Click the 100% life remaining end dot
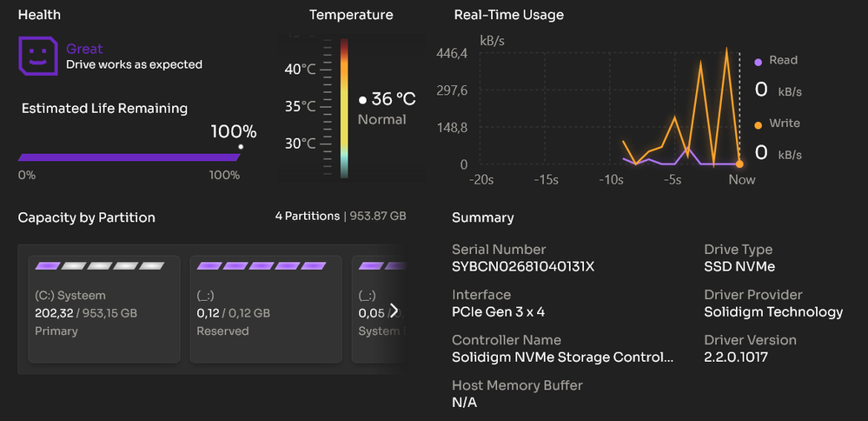 pyautogui.click(x=241, y=147)
